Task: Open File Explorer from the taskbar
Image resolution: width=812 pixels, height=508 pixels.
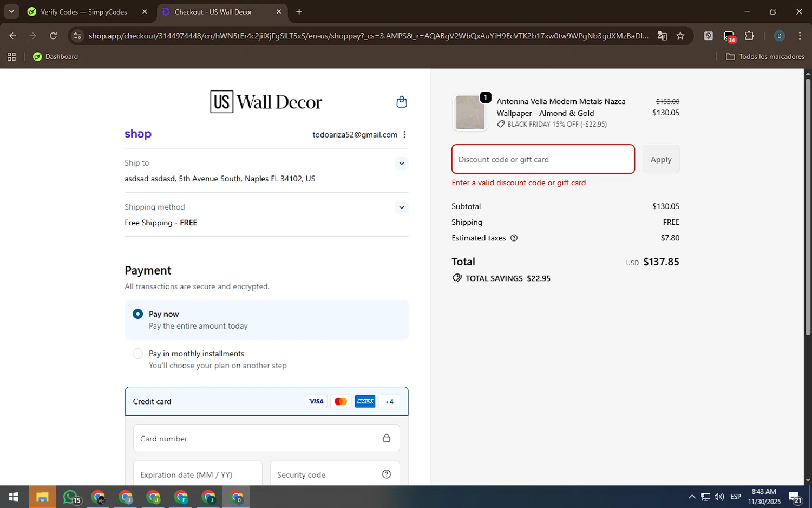Action: click(x=42, y=497)
